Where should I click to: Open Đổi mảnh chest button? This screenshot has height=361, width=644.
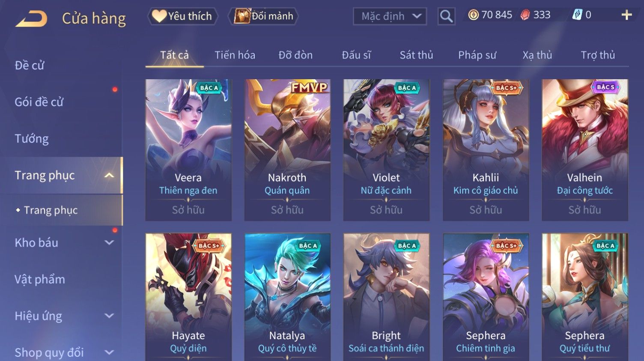point(265,16)
